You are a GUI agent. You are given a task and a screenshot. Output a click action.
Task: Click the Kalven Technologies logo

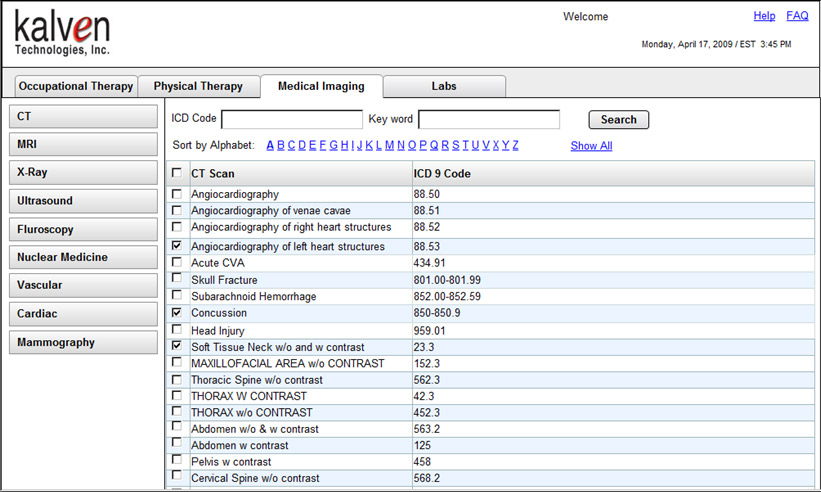62,33
